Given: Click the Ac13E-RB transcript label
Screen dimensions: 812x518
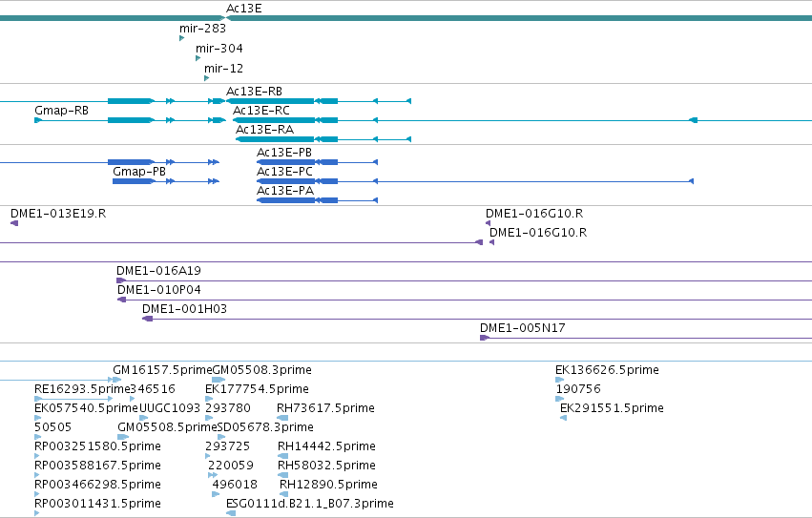Looking at the screenshot, I should point(254,92).
